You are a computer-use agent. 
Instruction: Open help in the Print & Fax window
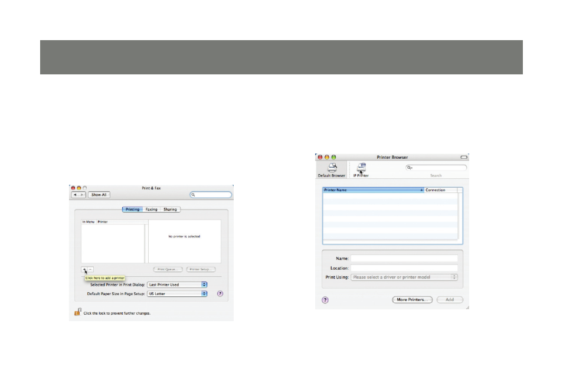(220, 293)
